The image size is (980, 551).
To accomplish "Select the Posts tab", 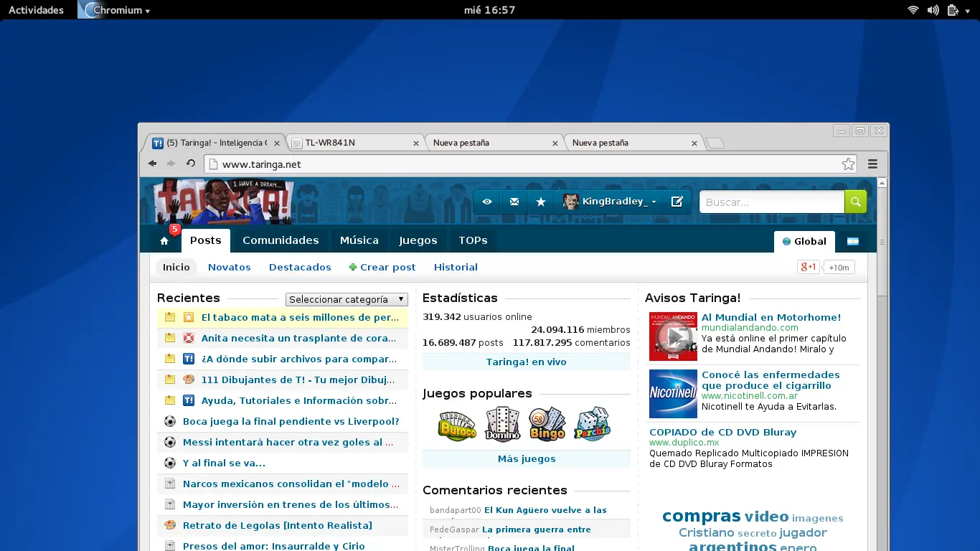I will pyautogui.click(x=206, y=240).
